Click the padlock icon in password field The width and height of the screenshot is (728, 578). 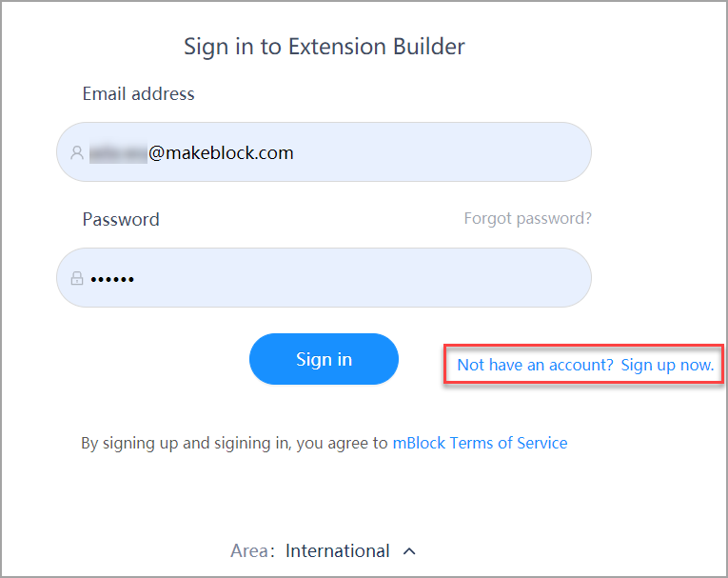[x=77, y=278]
